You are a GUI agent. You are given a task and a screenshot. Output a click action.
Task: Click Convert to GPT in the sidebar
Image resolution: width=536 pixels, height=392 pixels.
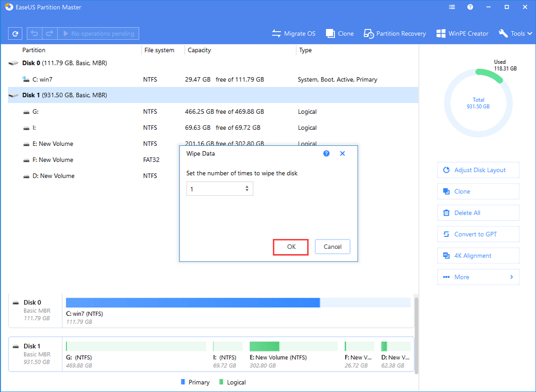coord(478,234)
